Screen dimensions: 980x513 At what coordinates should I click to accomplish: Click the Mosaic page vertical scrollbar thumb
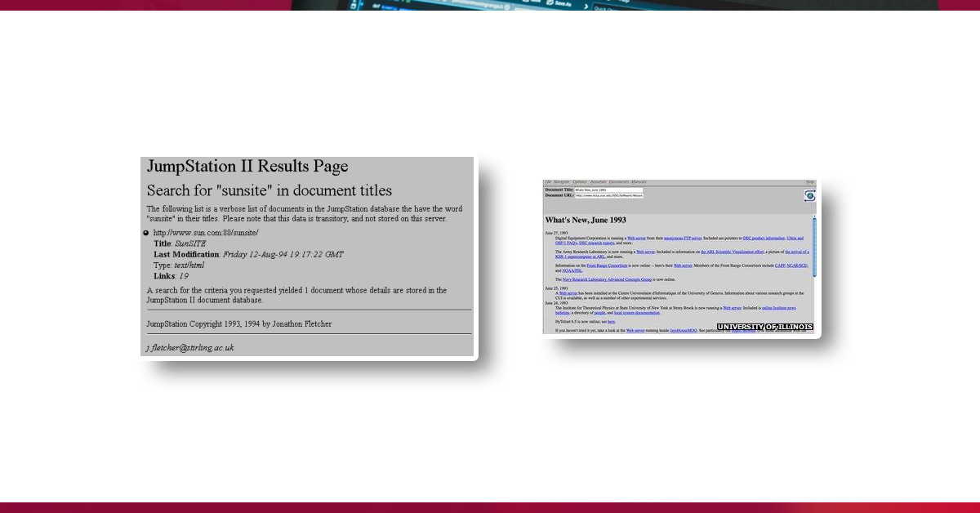tap(814, 247)
